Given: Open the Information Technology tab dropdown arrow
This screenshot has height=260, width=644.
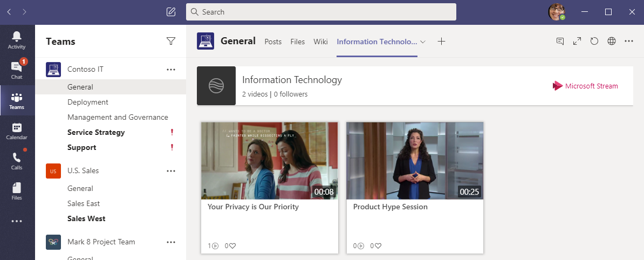Looking at the screenshot, I should coord(423,42).
